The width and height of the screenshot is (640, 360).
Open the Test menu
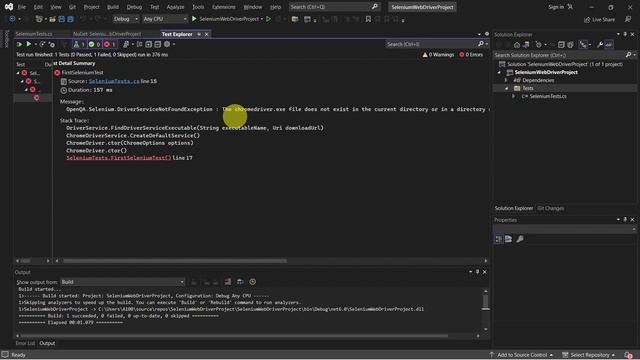(154, 7)
